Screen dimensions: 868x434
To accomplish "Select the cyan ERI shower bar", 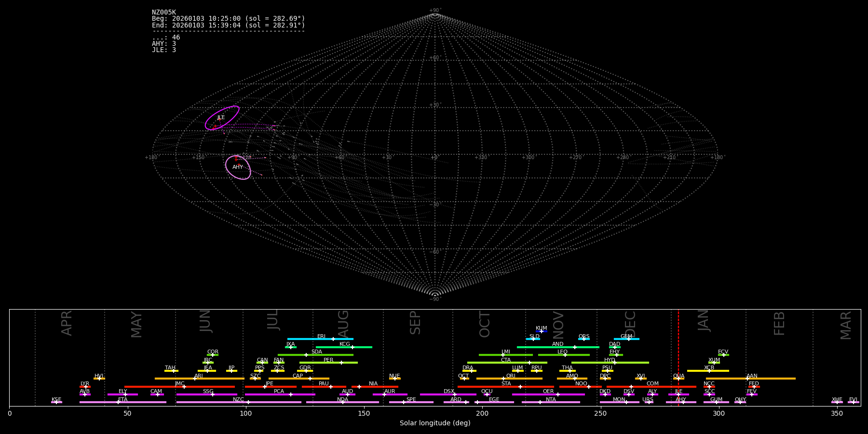I will point(320,339).
